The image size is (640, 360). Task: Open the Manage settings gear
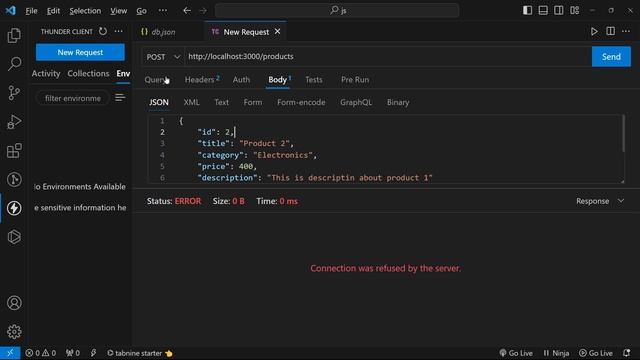click(14, 331)
